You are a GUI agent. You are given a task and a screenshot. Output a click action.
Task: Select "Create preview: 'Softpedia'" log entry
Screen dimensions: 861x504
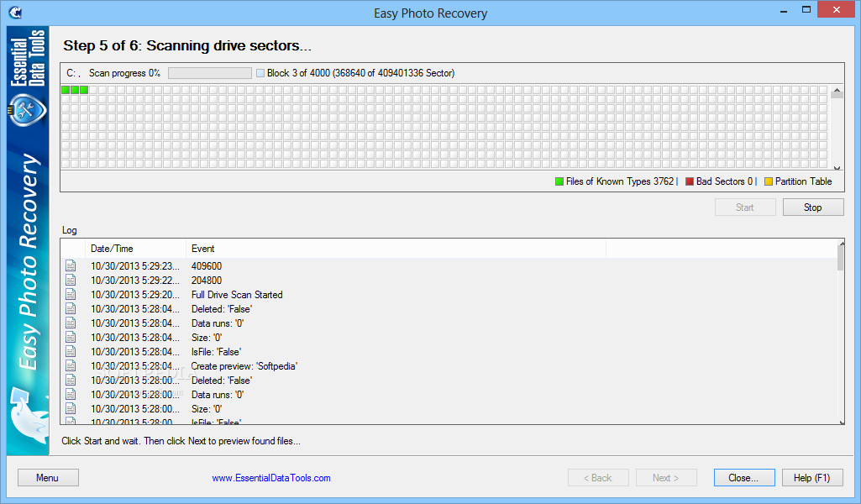tap(244, 366)
